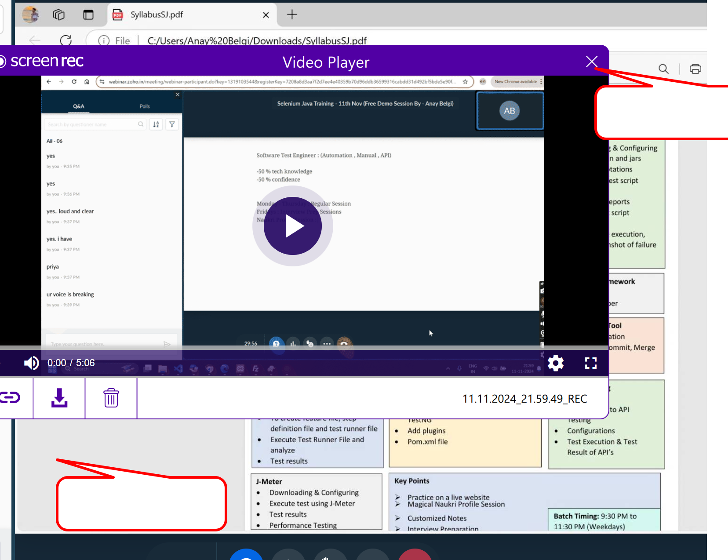Enter fullscreen video mode

coord(590,363)
